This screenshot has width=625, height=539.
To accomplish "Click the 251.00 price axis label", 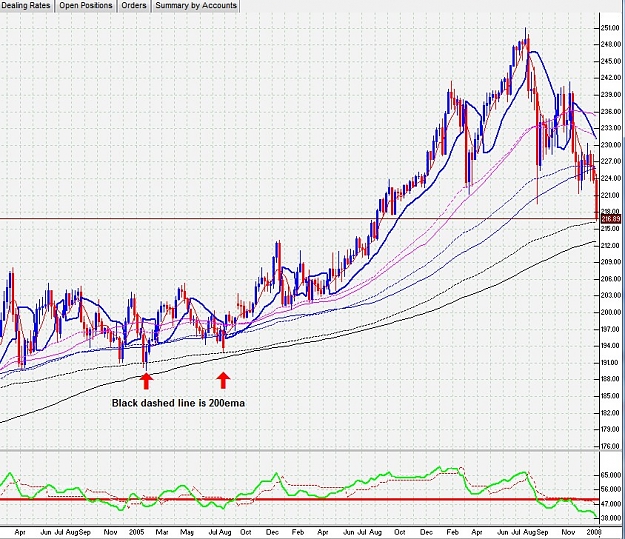I will point(611,28).
